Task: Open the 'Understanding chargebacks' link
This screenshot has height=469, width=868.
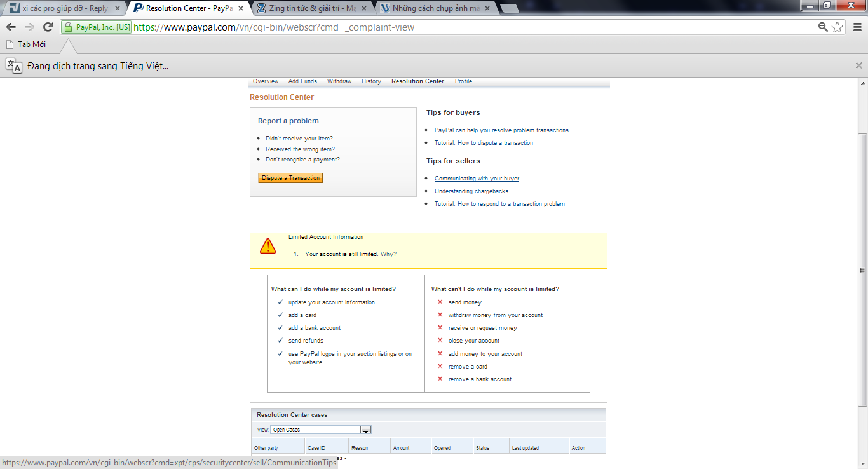Action: (471, 191)
